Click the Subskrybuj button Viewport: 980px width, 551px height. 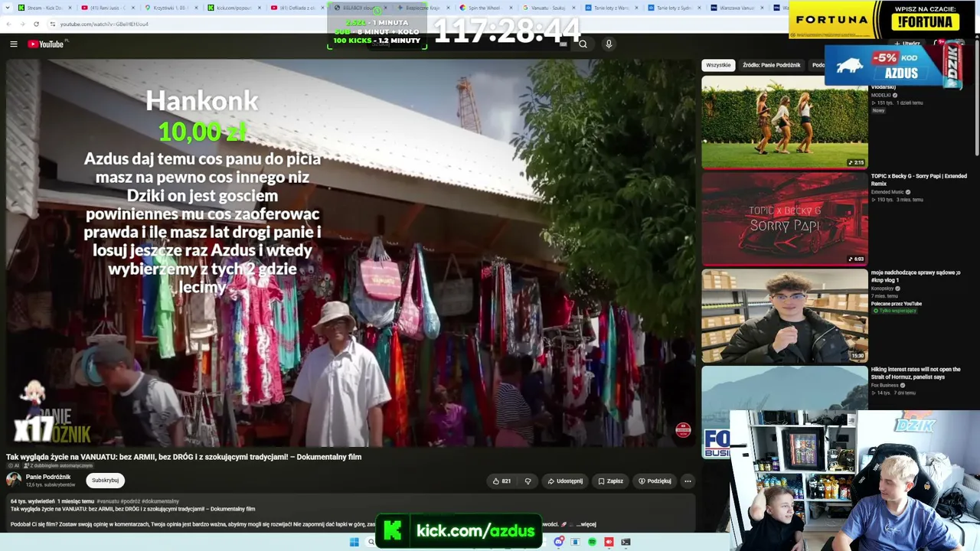[105, 481]
